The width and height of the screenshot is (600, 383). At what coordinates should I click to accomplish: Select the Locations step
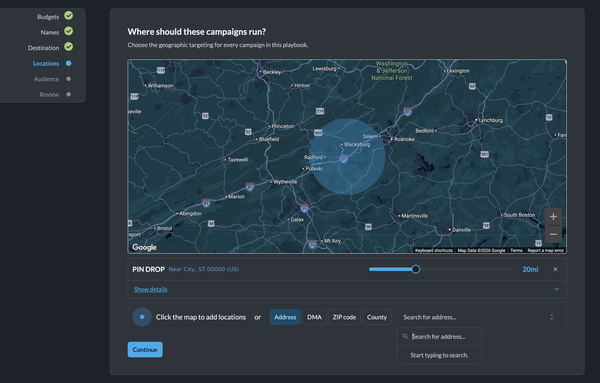(x=46, y=64)
